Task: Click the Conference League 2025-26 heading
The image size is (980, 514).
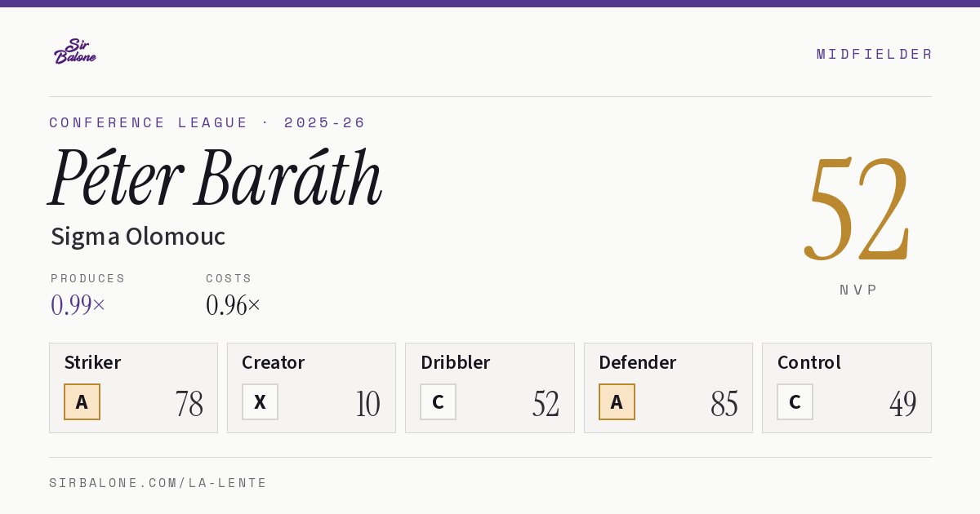Action: (207, 122)
